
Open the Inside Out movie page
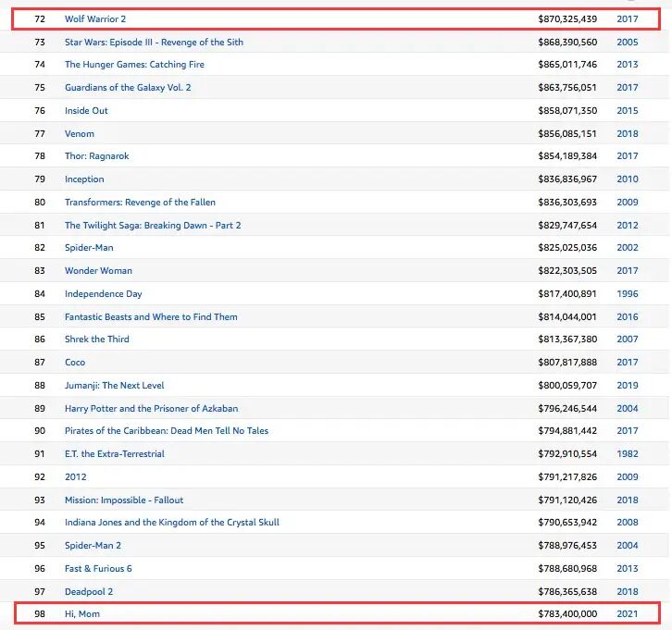coord(86,111)
